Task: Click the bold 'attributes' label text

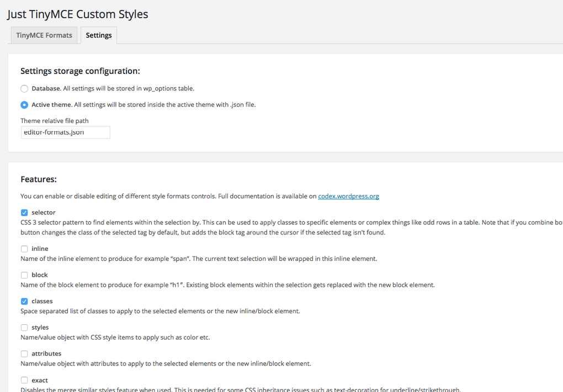Action: (x=46, y=354)
